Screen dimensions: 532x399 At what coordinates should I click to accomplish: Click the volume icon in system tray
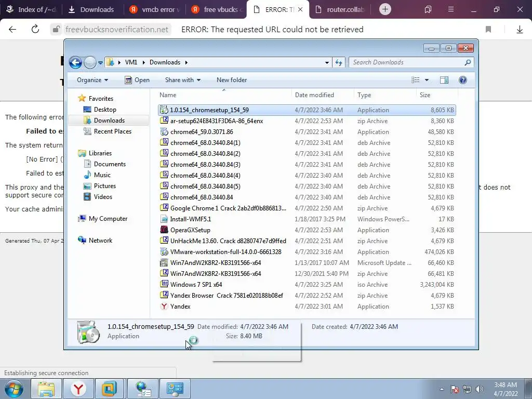point(480,389)
